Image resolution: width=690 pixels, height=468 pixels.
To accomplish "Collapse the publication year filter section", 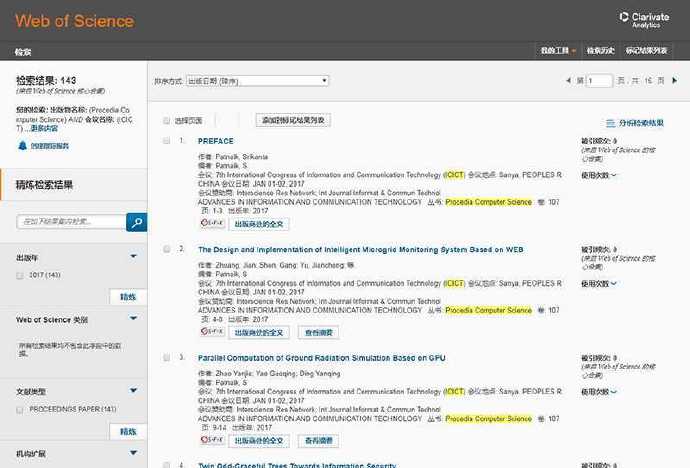I will point(133,256).
